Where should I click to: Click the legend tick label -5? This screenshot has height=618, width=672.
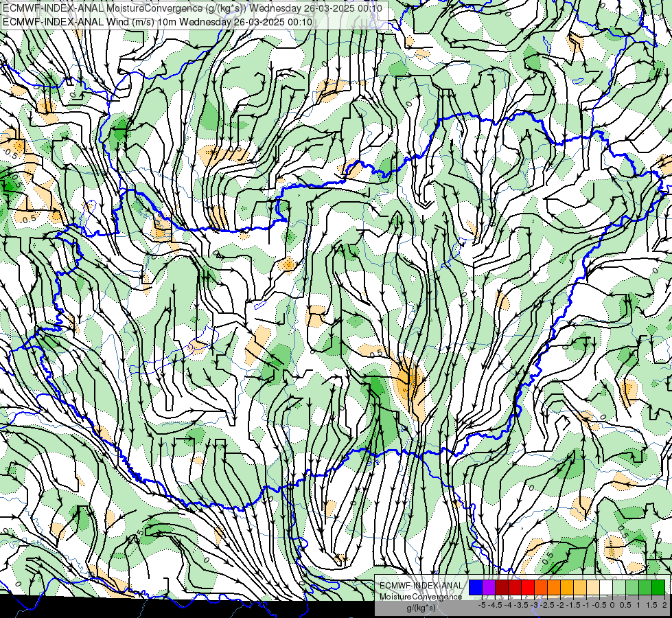click(482, 605)
